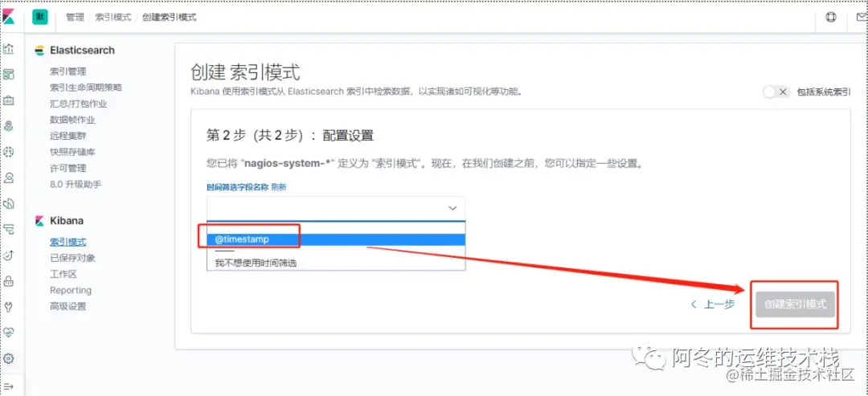868x396 pixels.
Task: Open 工作区 under Kibana section
Action: [63, 275]
